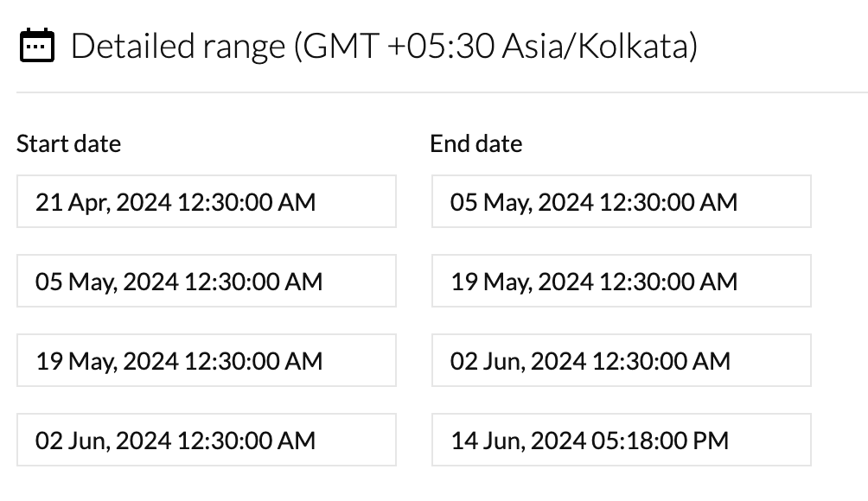The height and width of the screenshot is (501, 868).
Task: Click the last row's end date input
Action: point(621,441)
